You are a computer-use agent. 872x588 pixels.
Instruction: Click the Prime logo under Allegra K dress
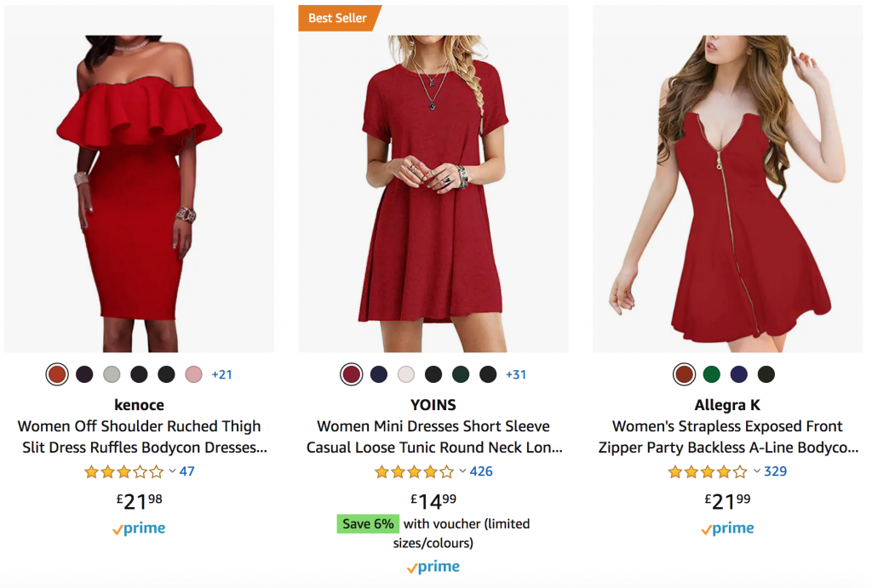(x=727, y=528)
